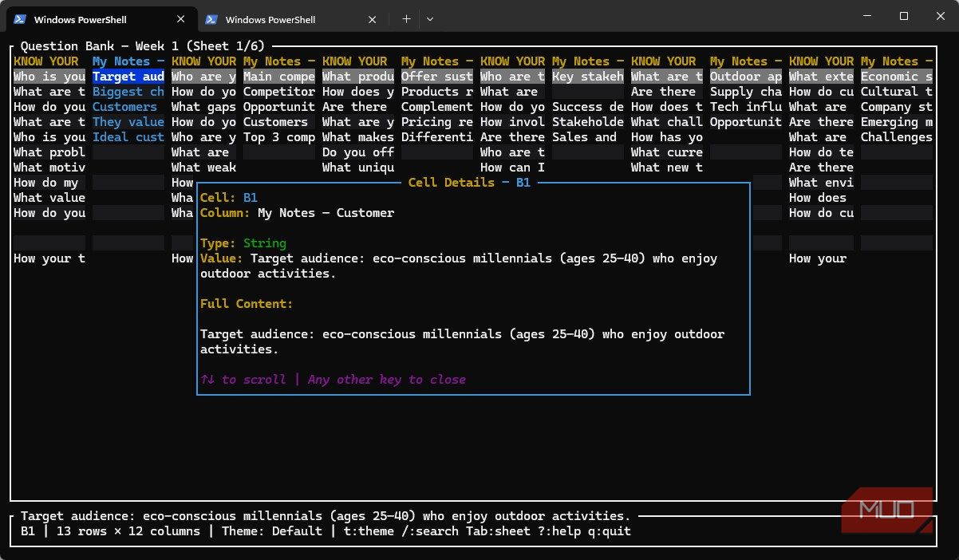959x560 pixels.
Task: Select the 'What value' cell
Action: point(49,198)
